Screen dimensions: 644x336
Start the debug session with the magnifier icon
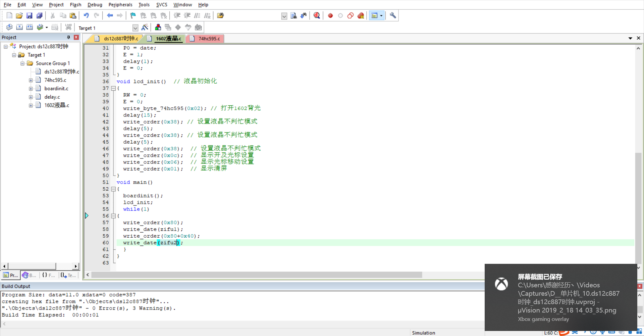317,15
